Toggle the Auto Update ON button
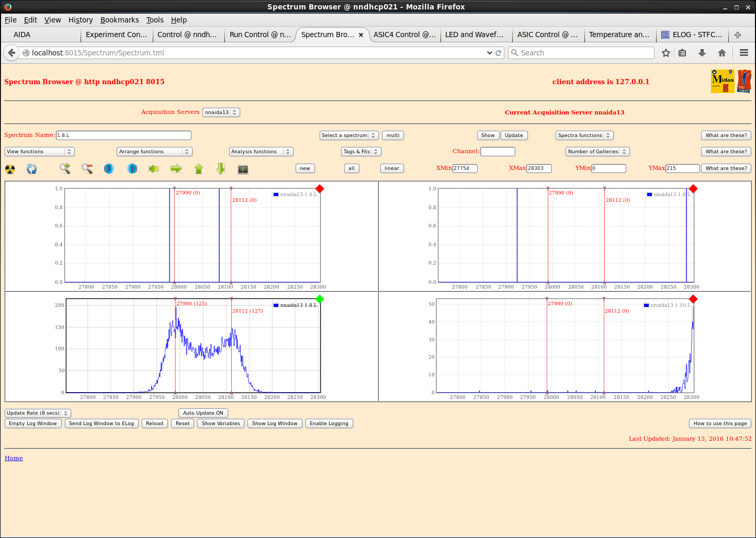 (x=203, y=413)
